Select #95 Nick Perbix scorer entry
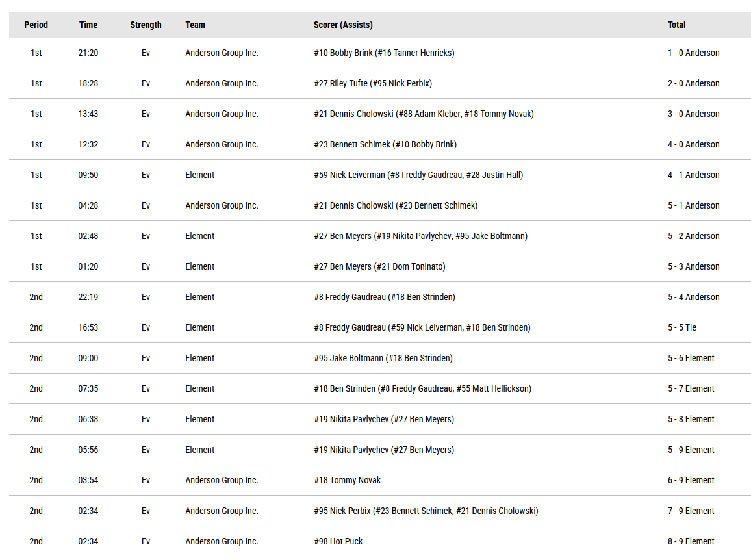This screenshot has height=560, width=751. point(426,511)
